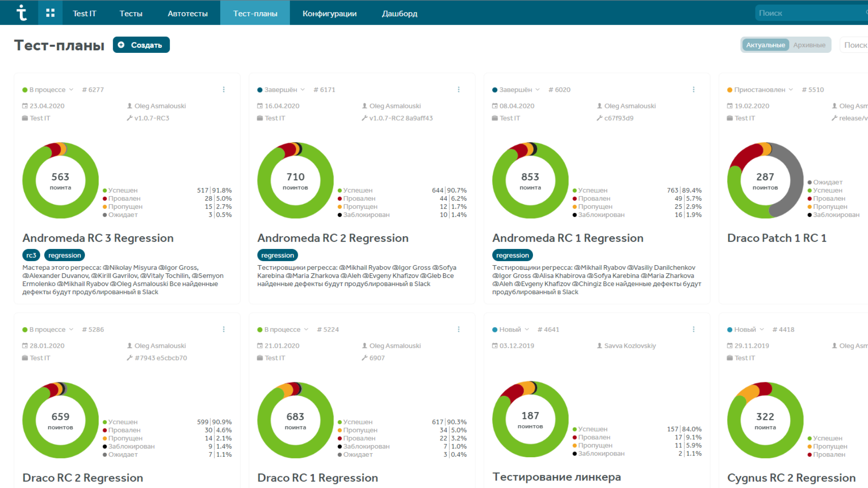Go to the Автотесты tab
This screenshot has width=868, height=488.
188,13
